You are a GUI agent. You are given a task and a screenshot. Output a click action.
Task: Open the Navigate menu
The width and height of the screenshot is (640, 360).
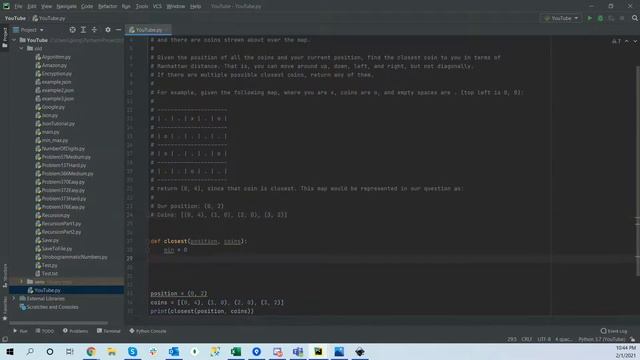point(67,6)
